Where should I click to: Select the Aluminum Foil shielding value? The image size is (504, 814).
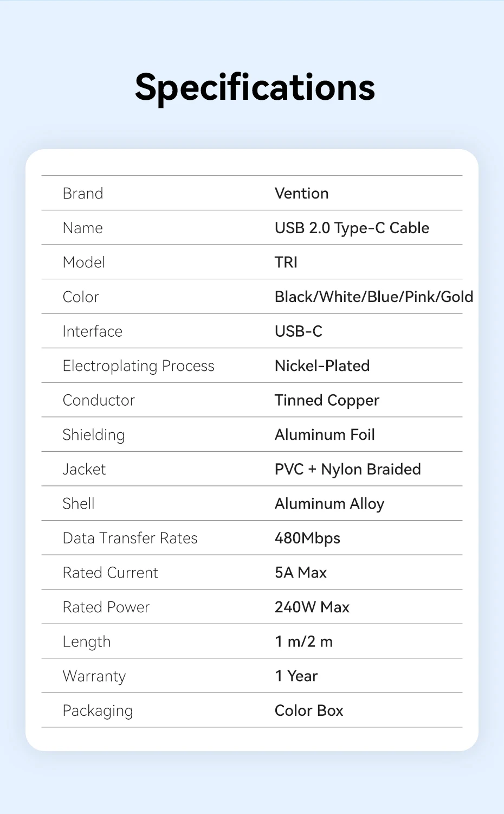[x=325, y=435]
